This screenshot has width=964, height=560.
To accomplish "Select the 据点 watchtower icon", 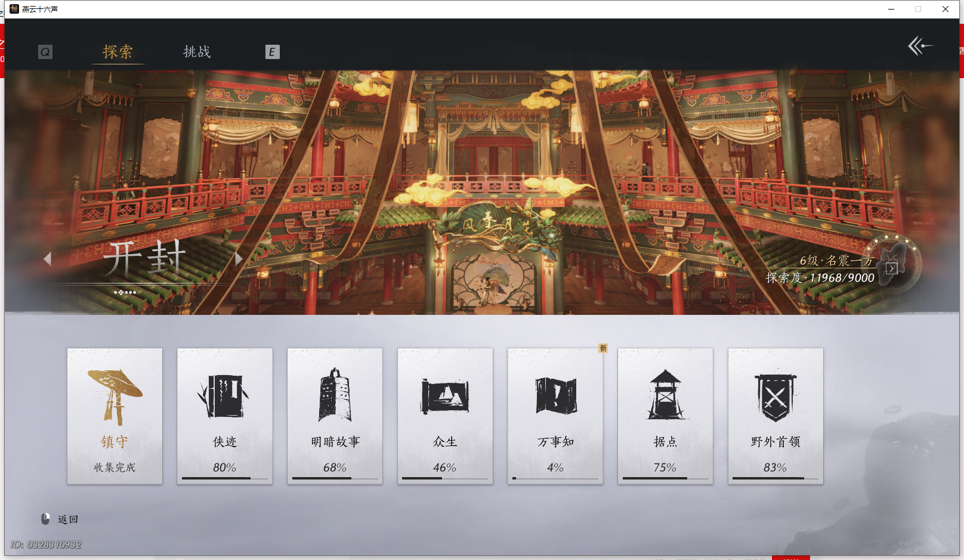I will [x=665, y=394].
